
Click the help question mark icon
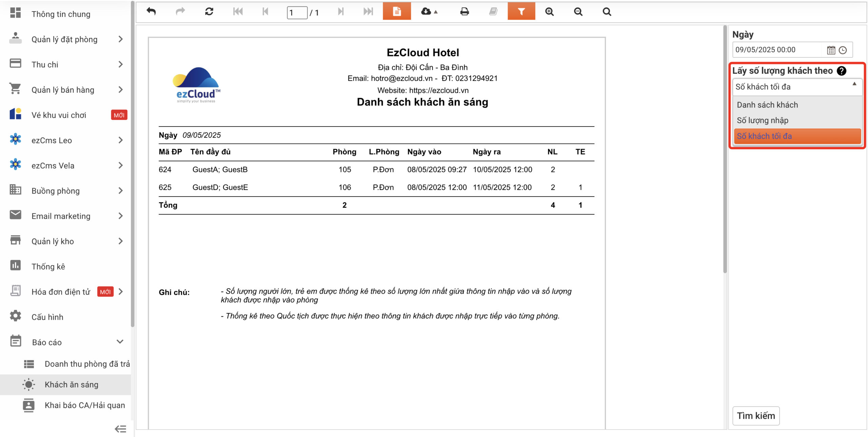[842, 71]
